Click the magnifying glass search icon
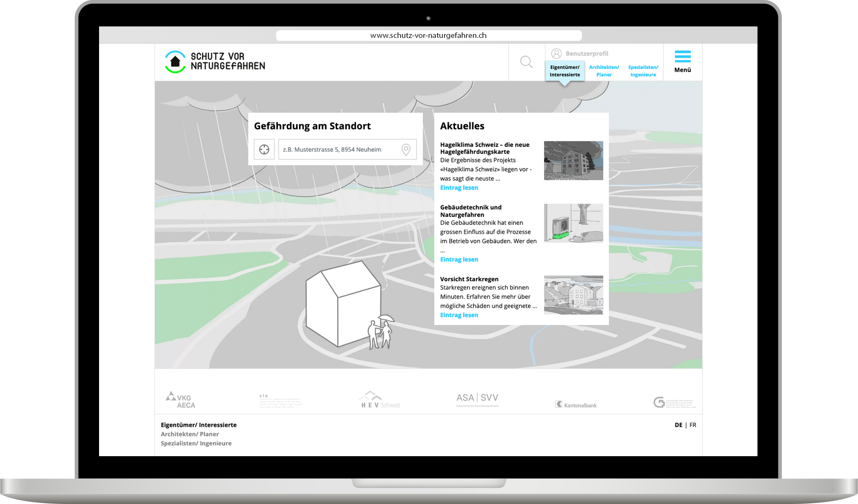Screen dimensions: 858x504 526,62
